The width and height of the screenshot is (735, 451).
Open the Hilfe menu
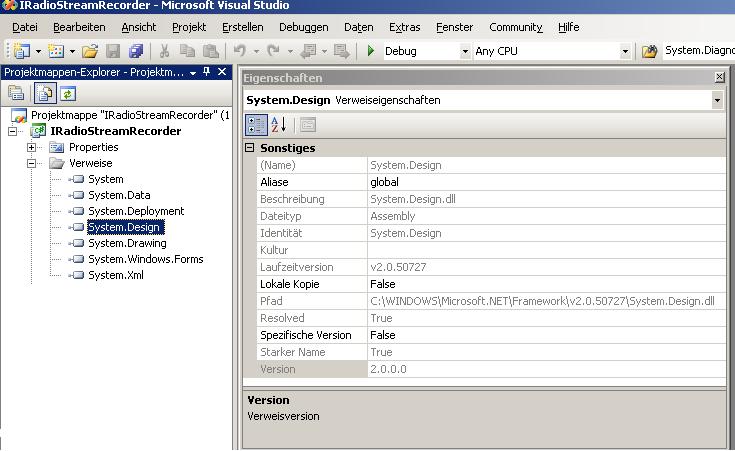click(569, 27)
